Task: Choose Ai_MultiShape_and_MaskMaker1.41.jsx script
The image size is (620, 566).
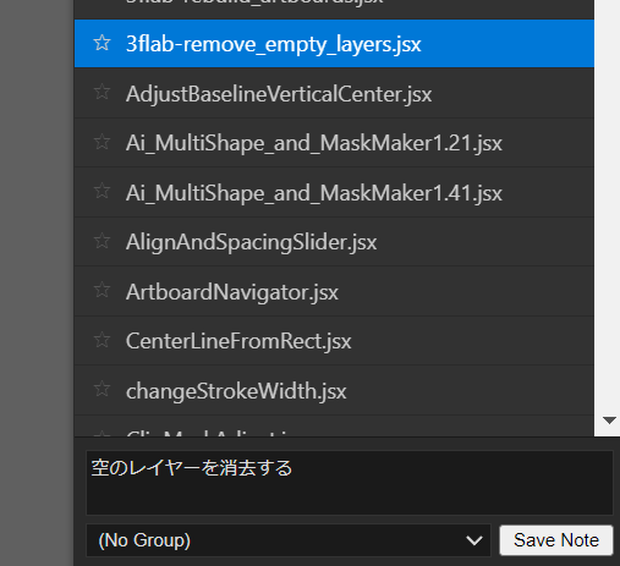Action: (x=334, y=193)
